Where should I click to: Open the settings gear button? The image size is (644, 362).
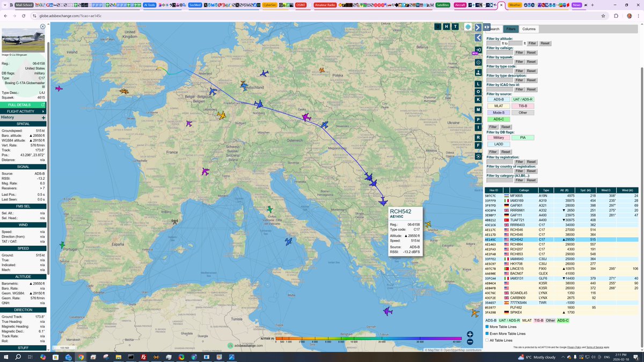point(478,62)
